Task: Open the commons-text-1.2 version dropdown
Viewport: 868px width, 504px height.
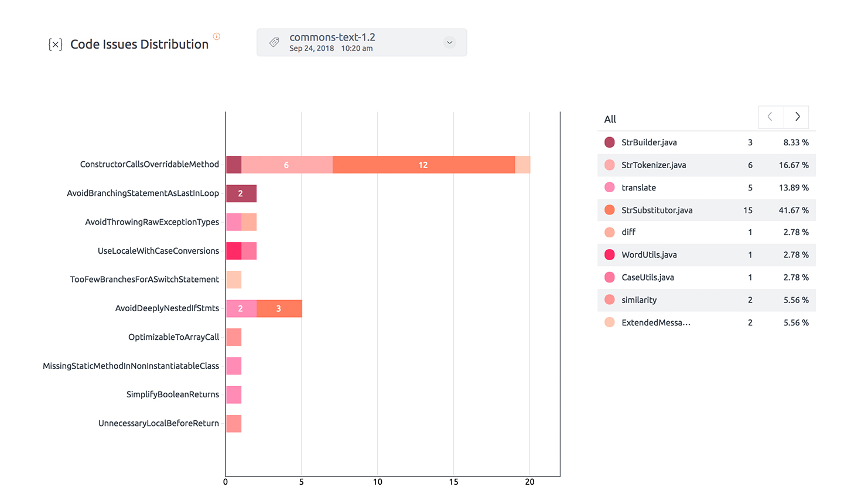Action: (x=361, y=42)
